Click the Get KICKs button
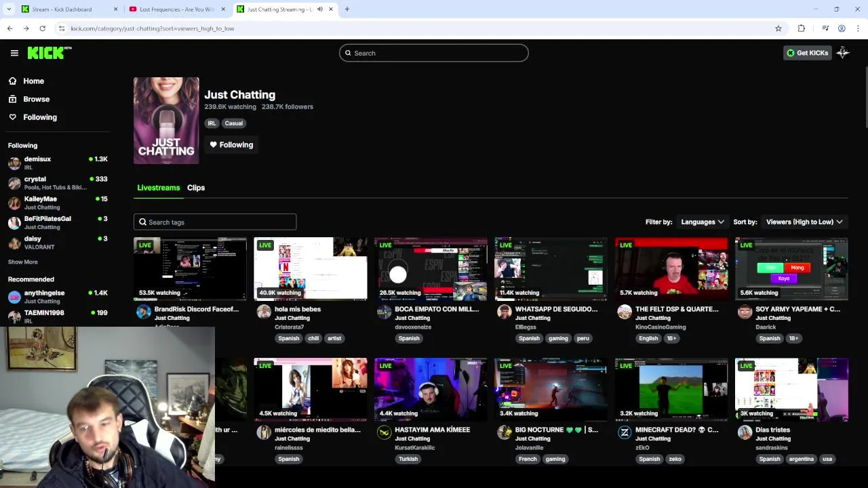The width and height of the screenshot is (868, 488). [807, 53]
